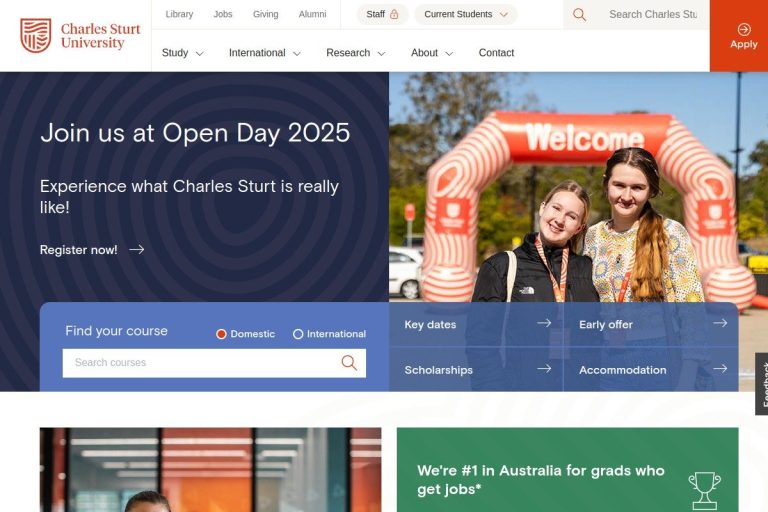
Task: Click the trophy icon in green banner
Action: (x=704, y=490)
